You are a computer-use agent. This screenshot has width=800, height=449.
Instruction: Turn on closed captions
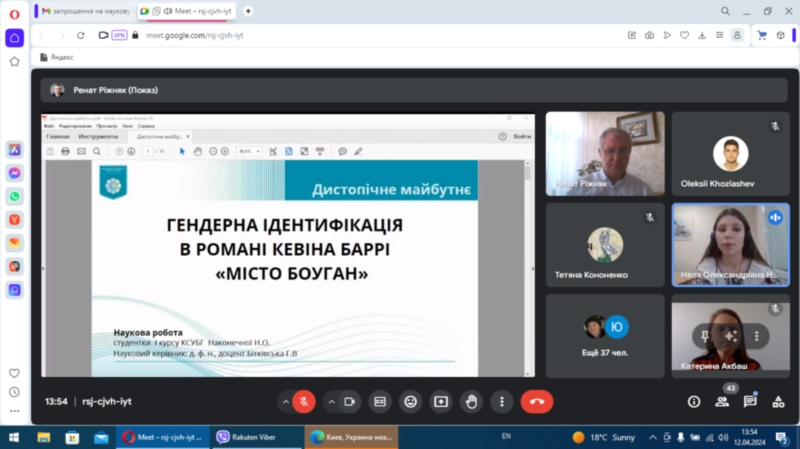click(x=380, y=401)
